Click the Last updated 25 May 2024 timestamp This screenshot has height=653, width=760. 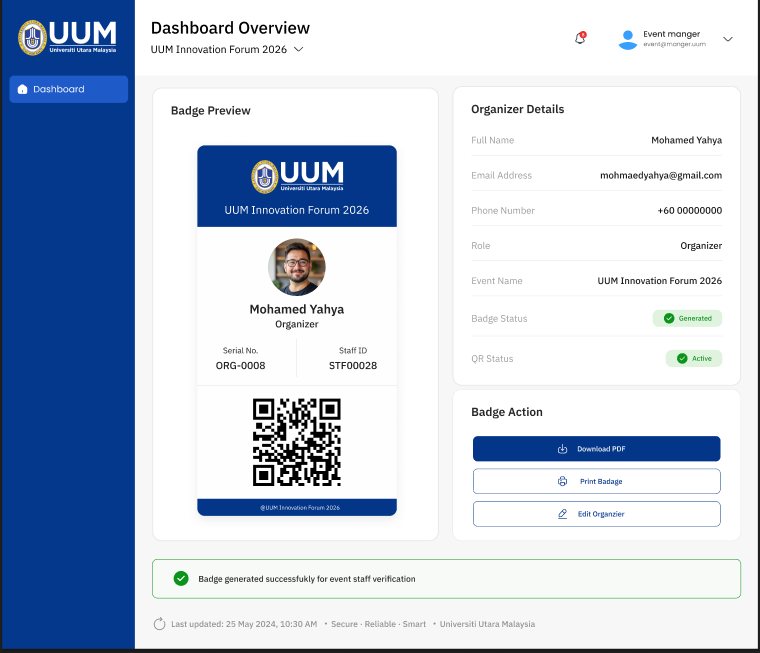click(x=244, y=624)
